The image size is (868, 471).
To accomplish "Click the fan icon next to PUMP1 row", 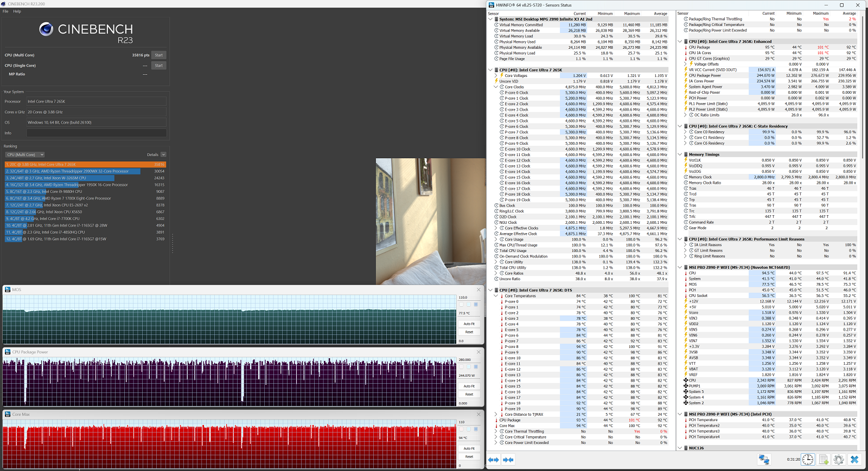I will click(x=686, y=386).
